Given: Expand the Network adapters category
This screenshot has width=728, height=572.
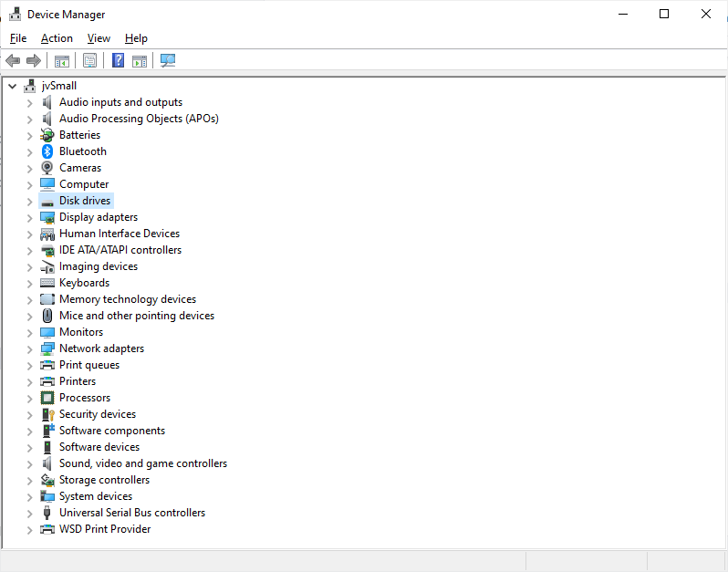Looking at the screenshot, I should (29, 348).
